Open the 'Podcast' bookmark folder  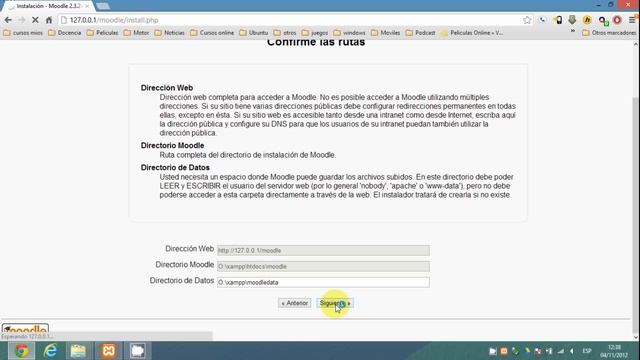tap(420, 33)
